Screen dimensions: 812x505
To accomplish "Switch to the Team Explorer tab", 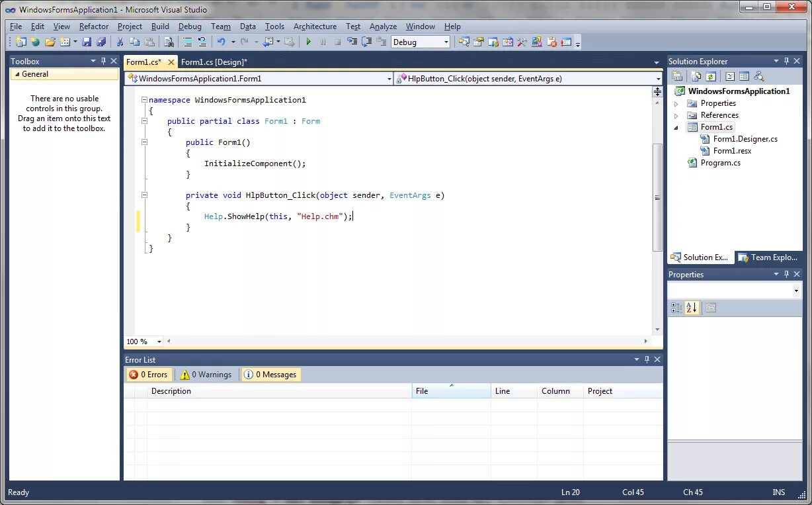I will point(768,257).
